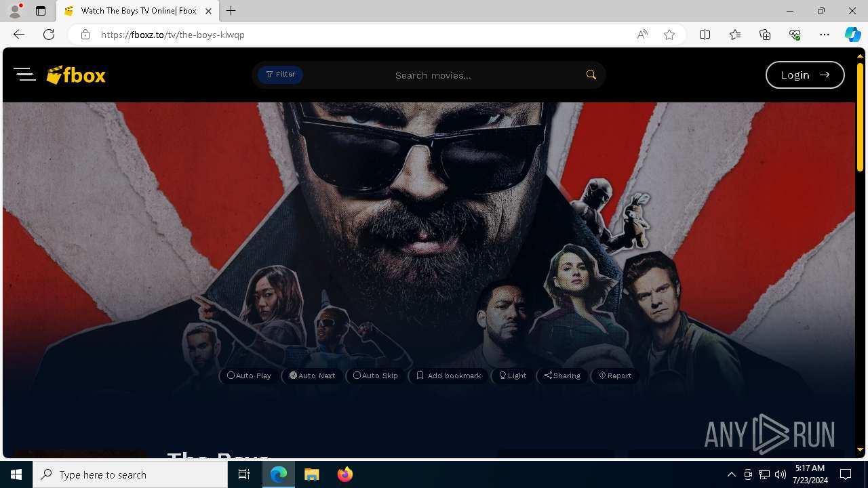Click the taskbar search box
The height and width of the screenshot is (488, 868).
pyautogui.click(x=130, y=474)
